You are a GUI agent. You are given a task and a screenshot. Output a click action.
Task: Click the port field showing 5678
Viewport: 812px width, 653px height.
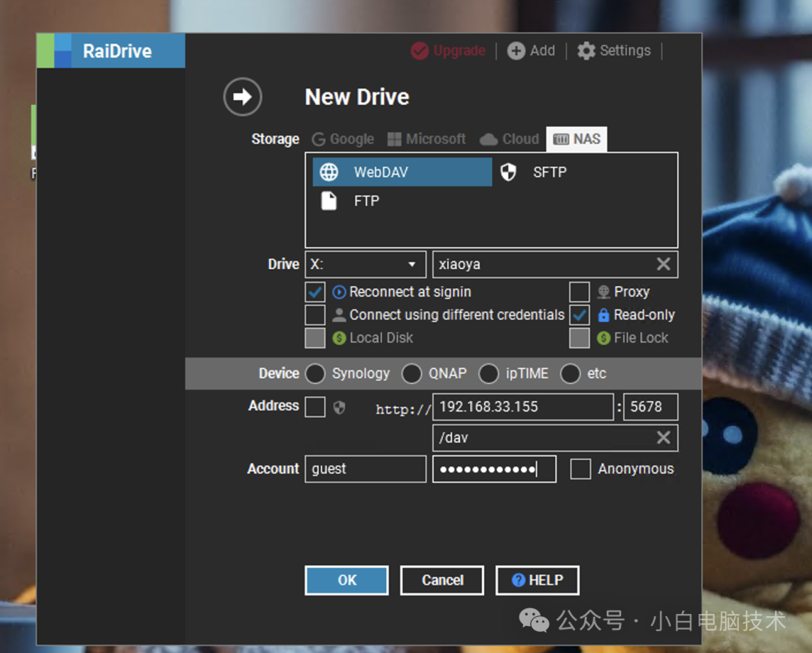coord(650,407)
